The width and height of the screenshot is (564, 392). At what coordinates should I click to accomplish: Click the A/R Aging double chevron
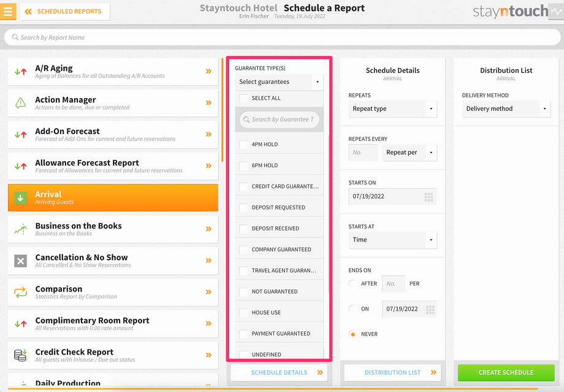coord(208,72)
